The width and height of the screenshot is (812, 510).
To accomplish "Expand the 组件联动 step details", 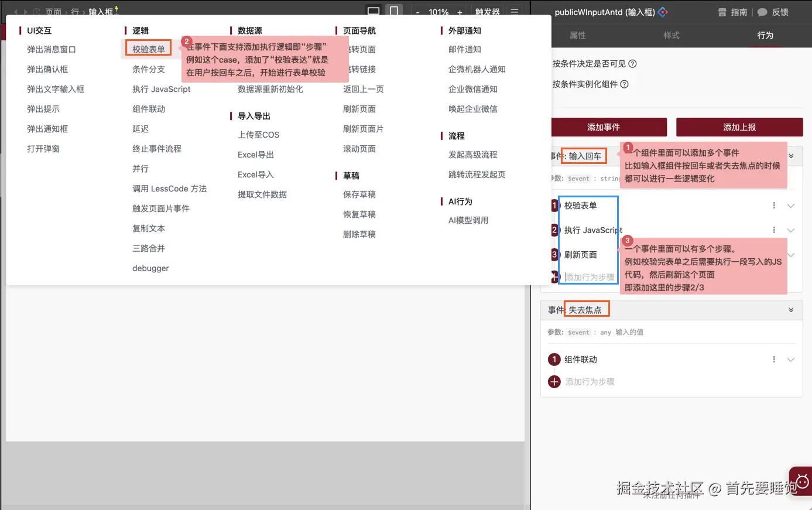I will click(x=791, y=360).
